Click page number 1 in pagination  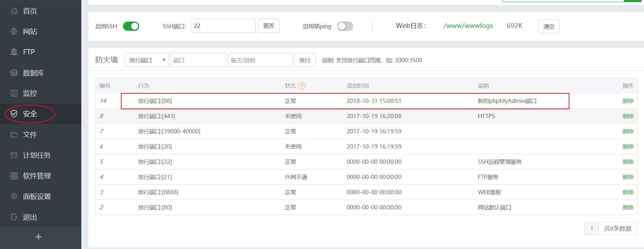click(591, 228)
